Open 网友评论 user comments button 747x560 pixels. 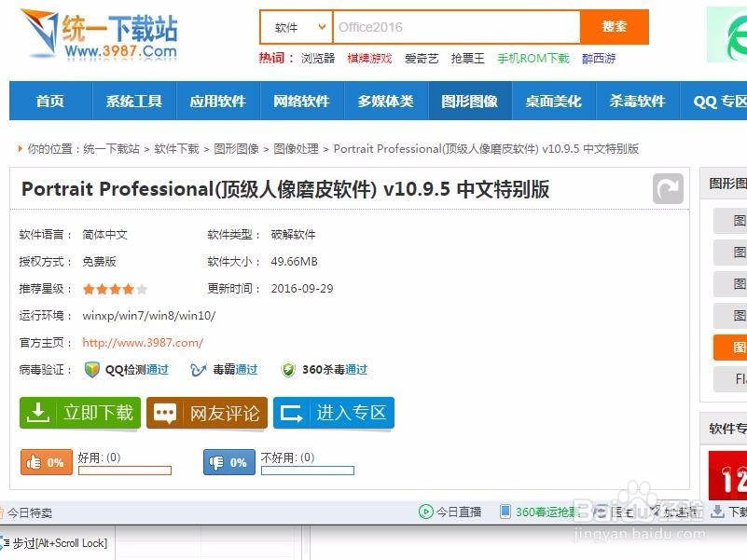click(x=207, y=413)
